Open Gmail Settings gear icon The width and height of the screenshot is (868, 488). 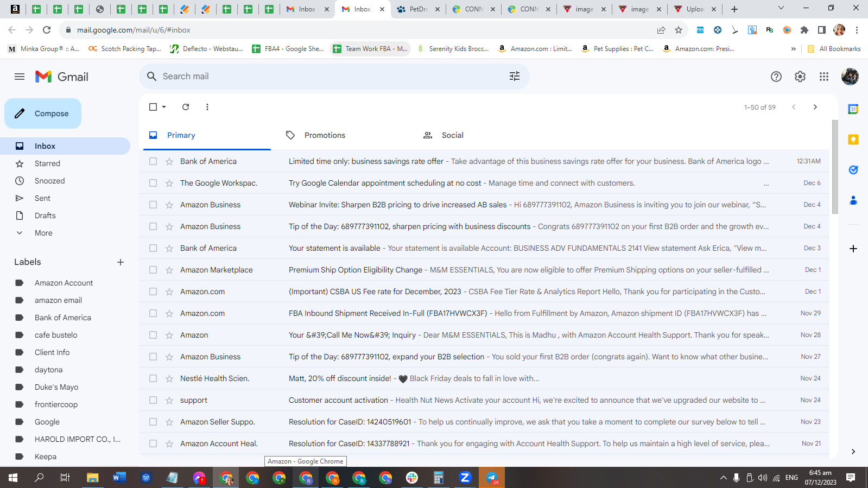click(800, 77)
